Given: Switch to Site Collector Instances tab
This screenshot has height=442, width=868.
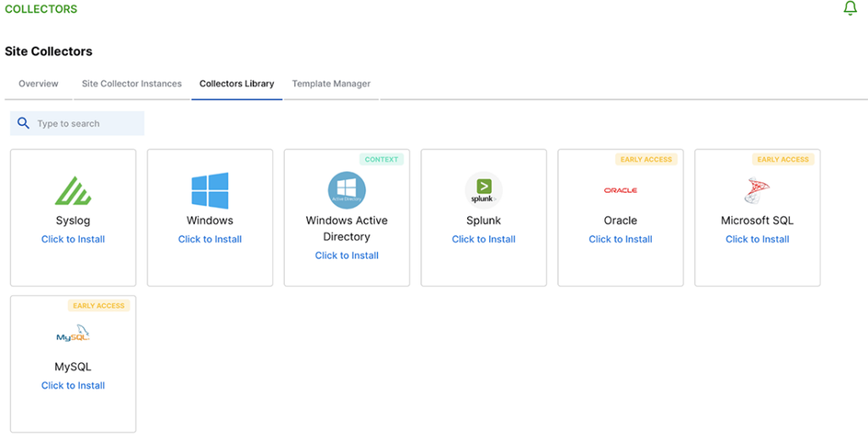Looking at the screenshot, I should [131, 84].
